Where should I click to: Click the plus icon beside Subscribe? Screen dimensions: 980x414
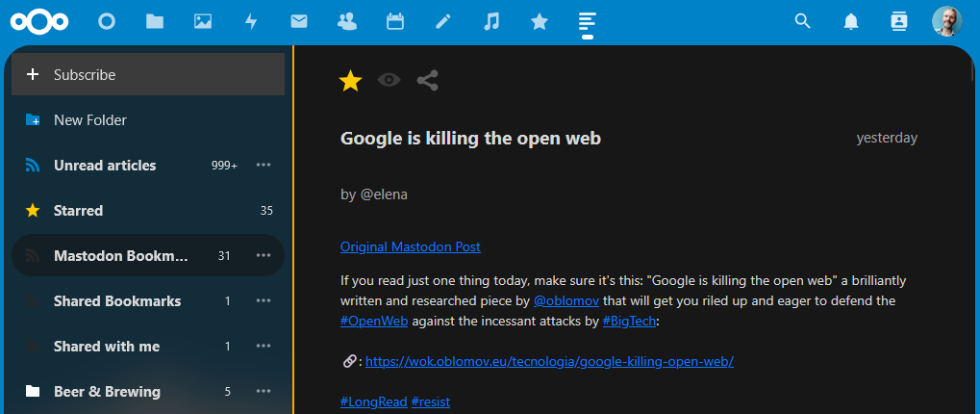click(x=33, y=74)
